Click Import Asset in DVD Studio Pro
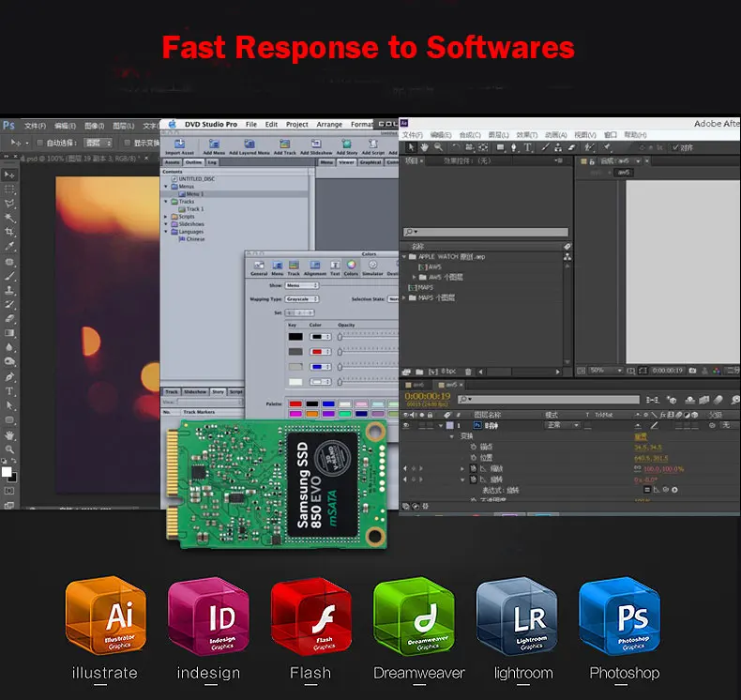The width and height of the screenshot is (741, 700). [x=179, y=147]
